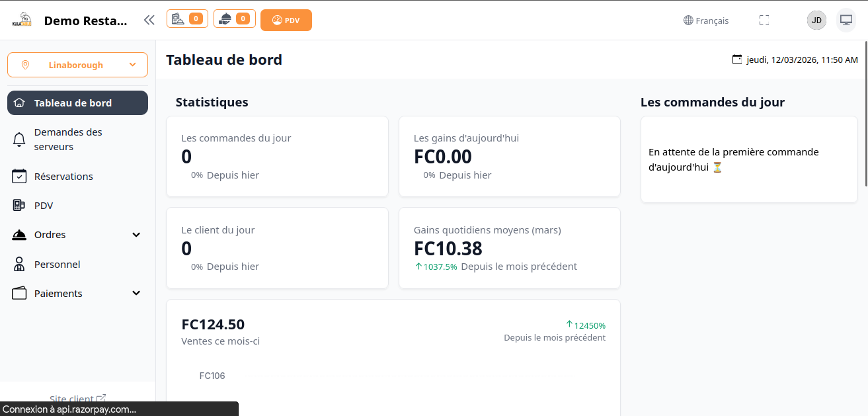Click the orange PDV button
The height and width of the screenshot is (416, 868).
pos(286,20)
